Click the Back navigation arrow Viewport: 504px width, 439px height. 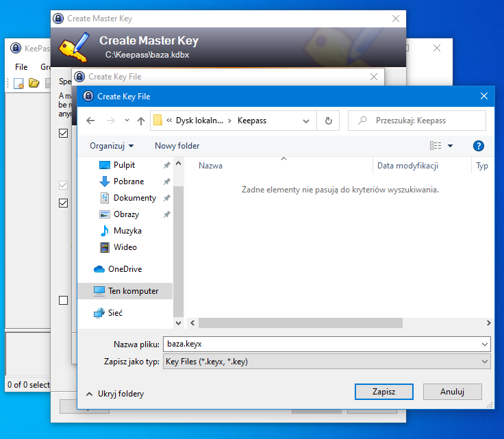click(x=91, y=121)
